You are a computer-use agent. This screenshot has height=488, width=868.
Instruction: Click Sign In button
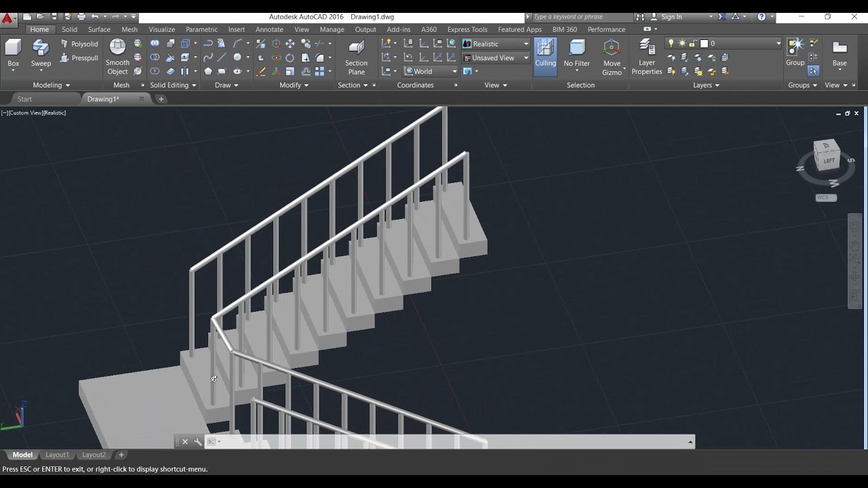[x=671, y=16]
